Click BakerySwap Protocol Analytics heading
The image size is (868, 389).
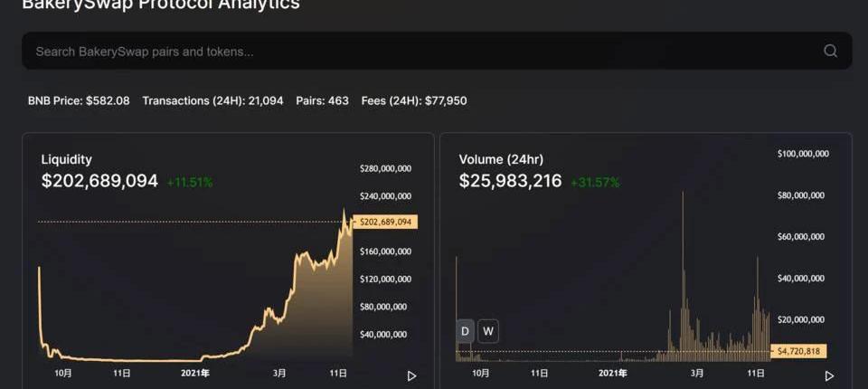click(x=161, y=5)
